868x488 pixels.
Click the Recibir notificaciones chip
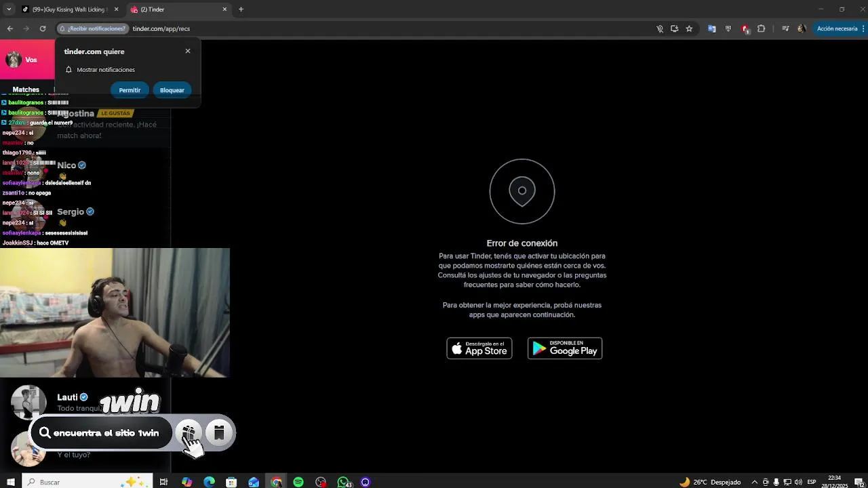pyautogui.click(x=92, y=28)
